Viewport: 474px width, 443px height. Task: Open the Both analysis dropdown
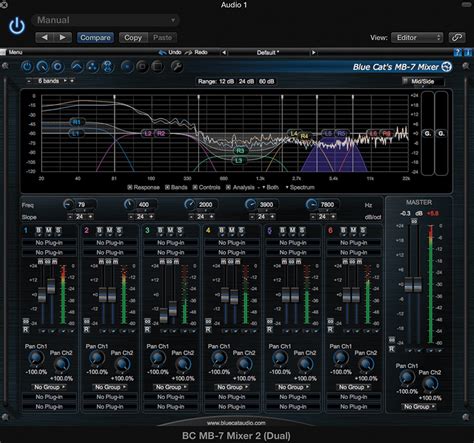click(270, 187)
